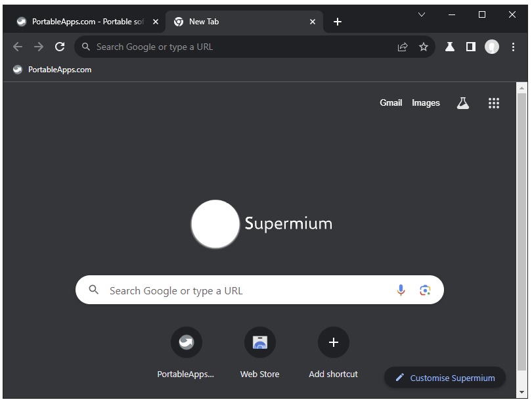Start voice search with microphone icon

pyautogui.click(x=401, y=290)
